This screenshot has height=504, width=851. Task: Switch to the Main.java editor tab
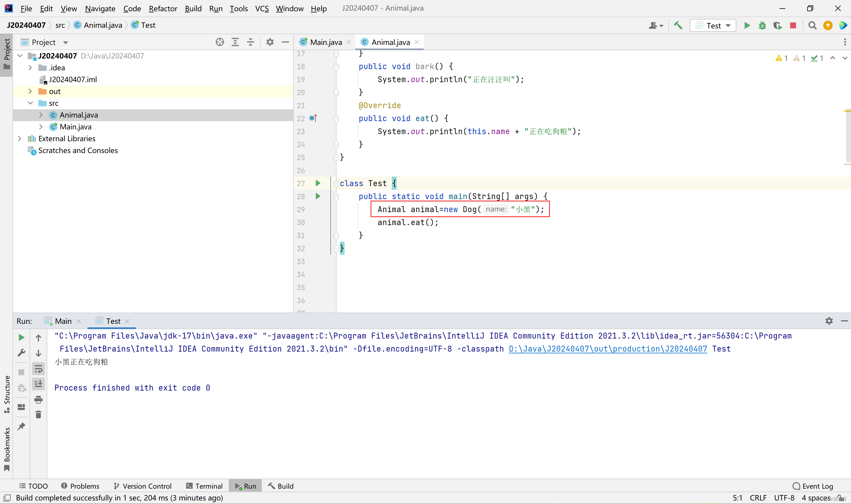click(x=325, y=42)
